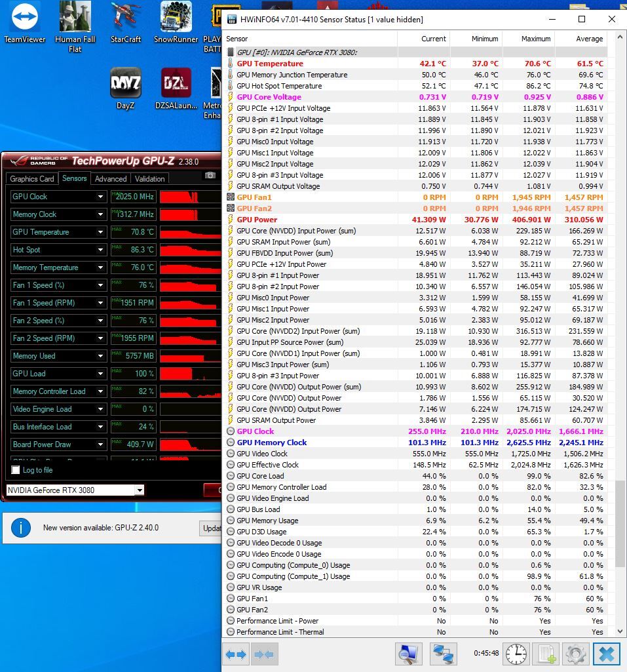This screenshot has height=672, width=627.
Task: Click fan icon beside GPU Fan1
Action: (231, 197)
